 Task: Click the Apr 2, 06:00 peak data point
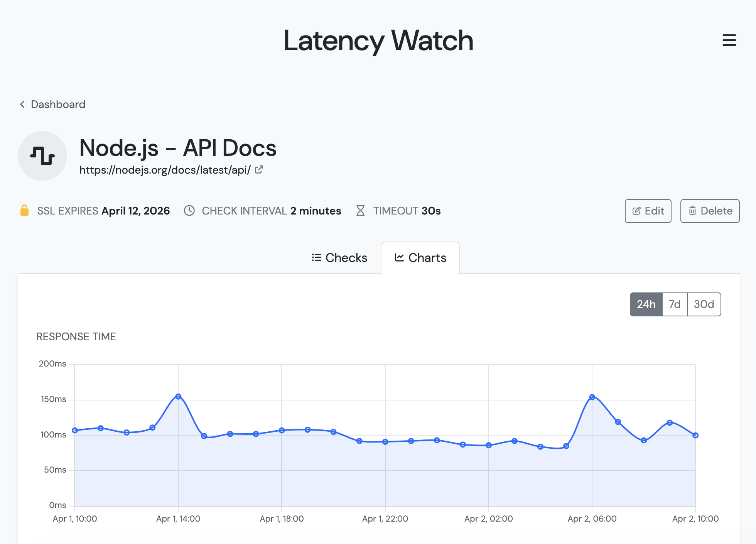pyautogui.click(x=592, y=397)
